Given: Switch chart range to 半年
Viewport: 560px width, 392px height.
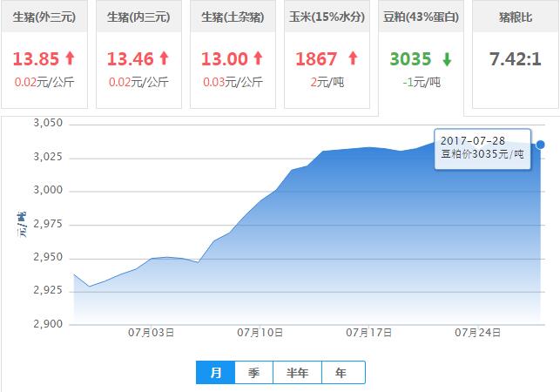Looking at the screenshot, I should coord(297,372).
